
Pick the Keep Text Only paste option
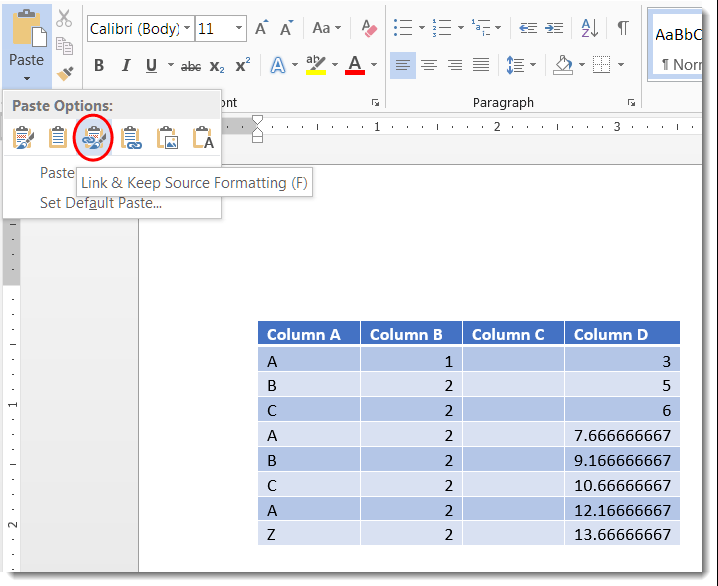(203, 137)
